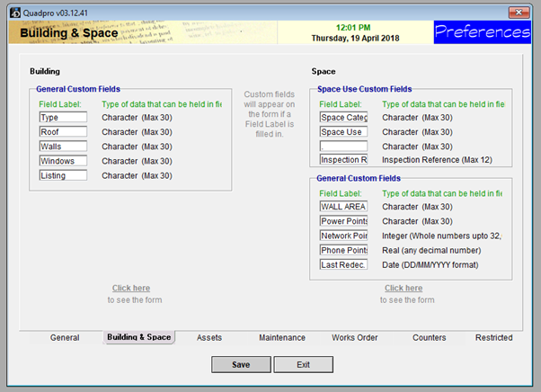This screenshot has width=541, height=392.
Task: Click the Building & Space header title
Action: [69, 32]
